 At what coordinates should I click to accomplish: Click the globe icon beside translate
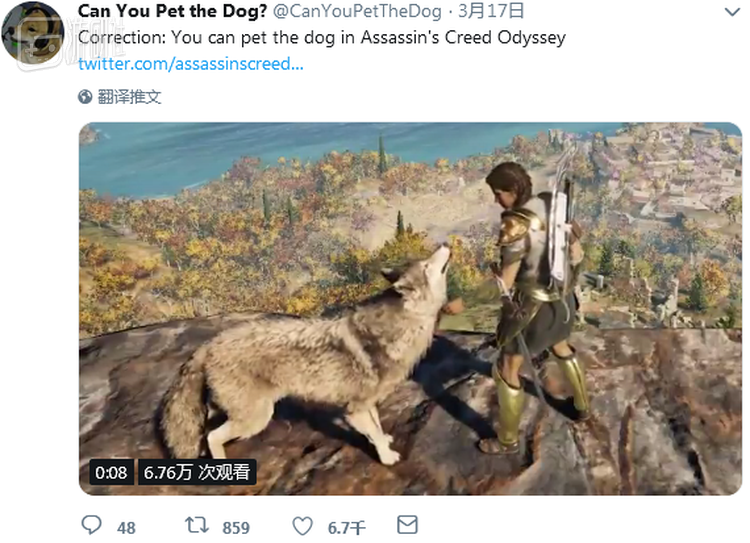[x=85, y=97]
